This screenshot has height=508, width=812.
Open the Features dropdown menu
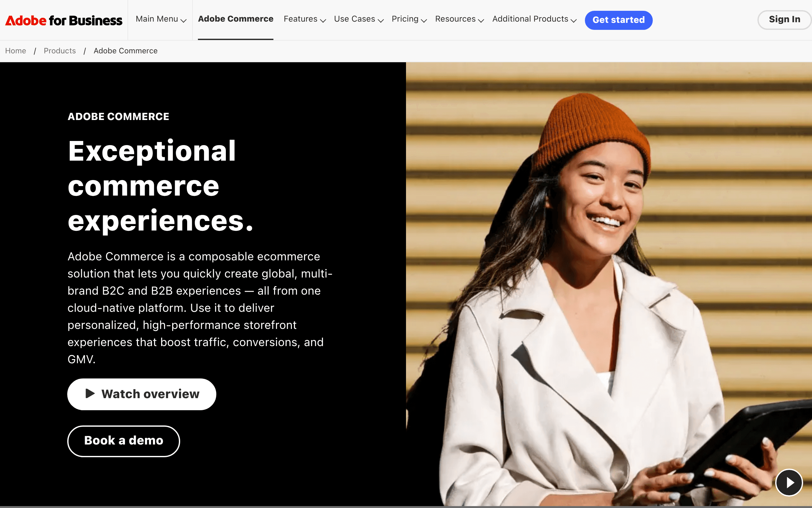click(x=305, y=19)
